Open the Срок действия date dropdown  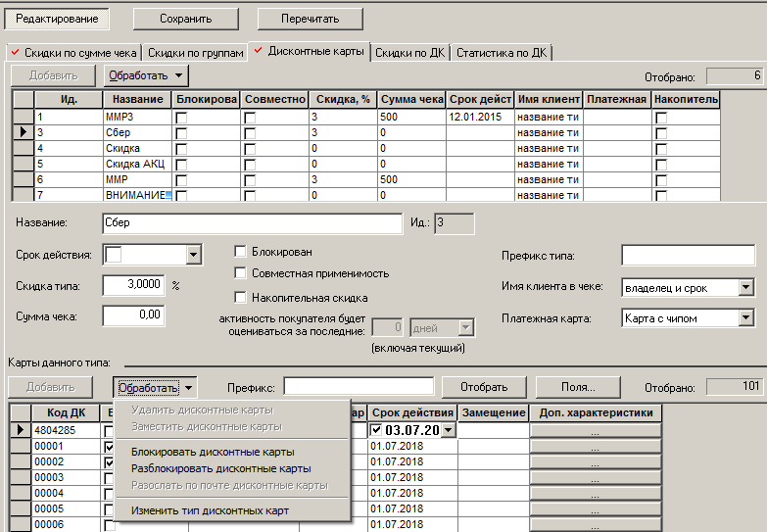click(x=194, y=255)
